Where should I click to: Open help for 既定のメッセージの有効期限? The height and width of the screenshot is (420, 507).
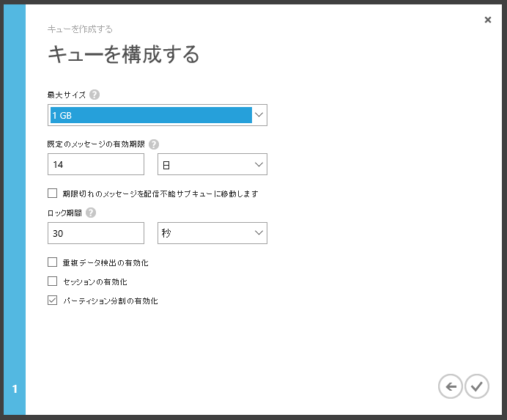point(154,144)
